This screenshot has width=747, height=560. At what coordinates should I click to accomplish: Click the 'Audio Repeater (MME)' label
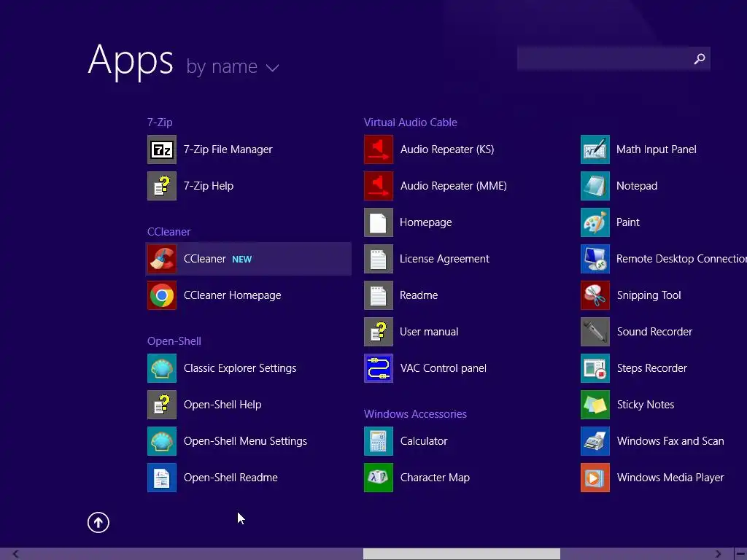pyautogui.click(x=454, y=186)
